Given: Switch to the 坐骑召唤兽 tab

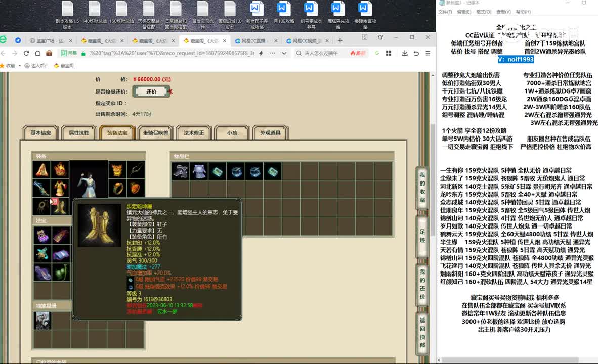Looking at the screenshot, I should 155,132.
